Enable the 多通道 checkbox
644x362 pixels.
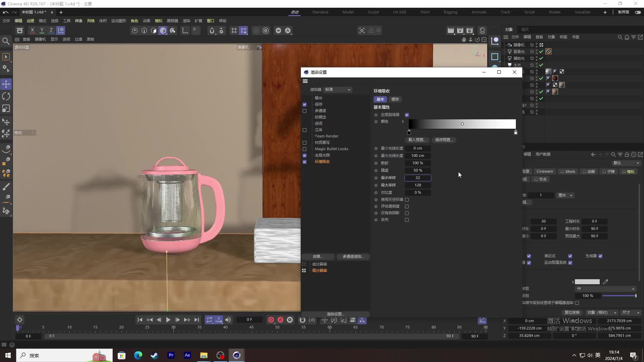305,111
